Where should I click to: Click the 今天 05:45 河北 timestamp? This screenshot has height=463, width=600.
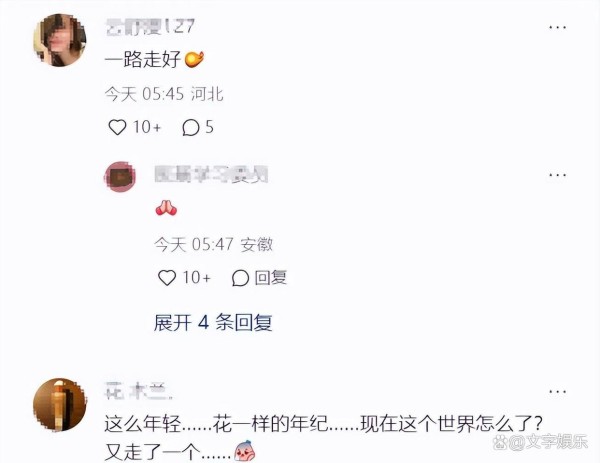164,94
